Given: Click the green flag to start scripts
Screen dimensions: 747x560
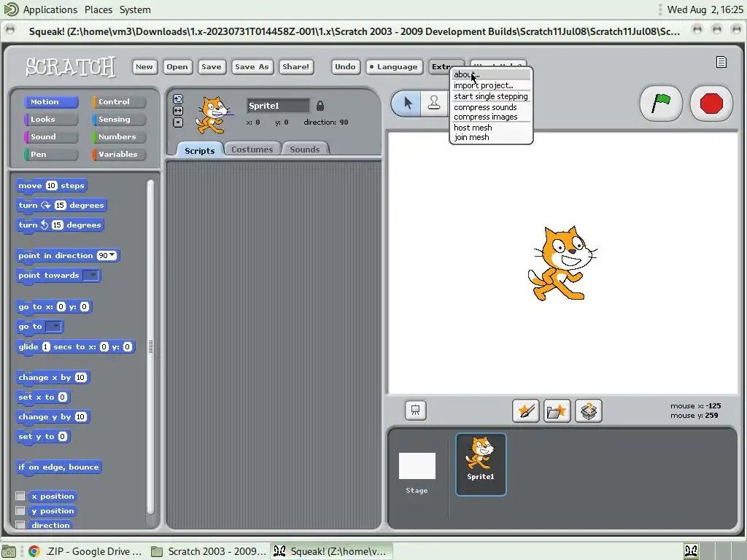Looking at the screenshot, I should point(661,104).
